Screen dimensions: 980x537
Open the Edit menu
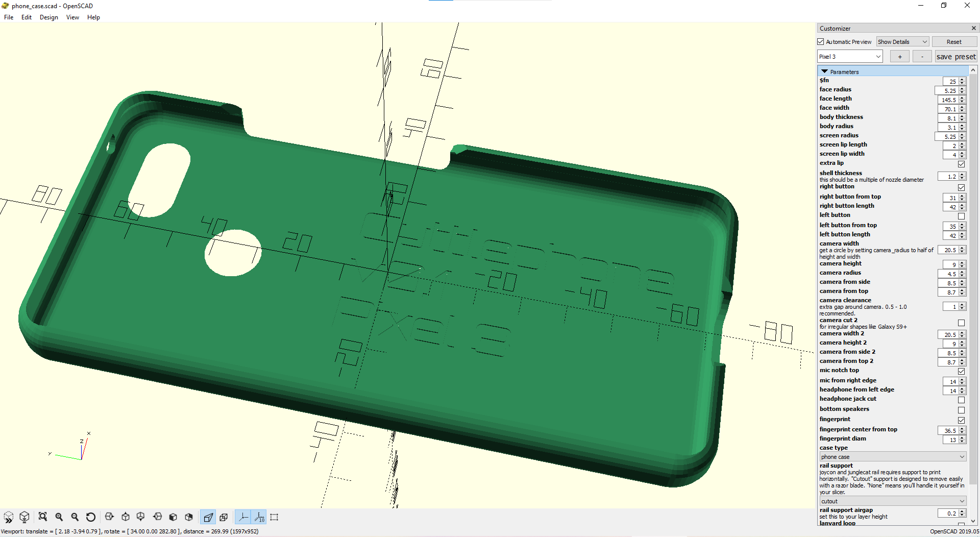click(27, 17)
